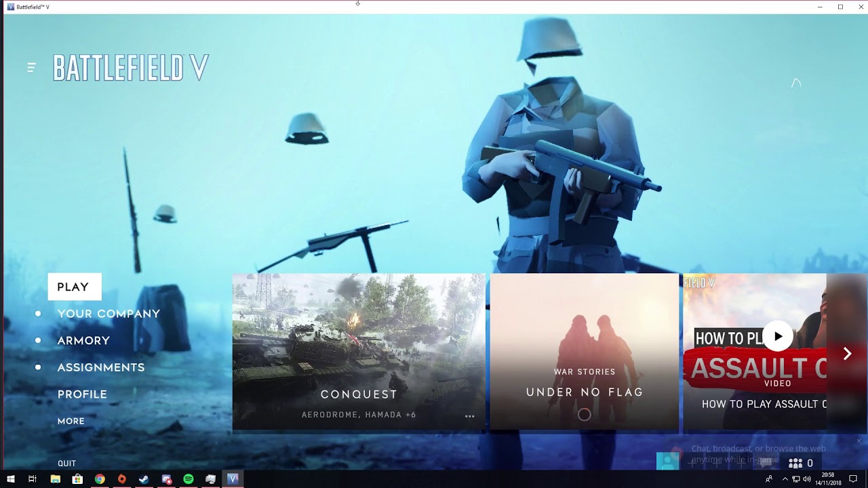Show hidden system tray icons

[785, 479]
